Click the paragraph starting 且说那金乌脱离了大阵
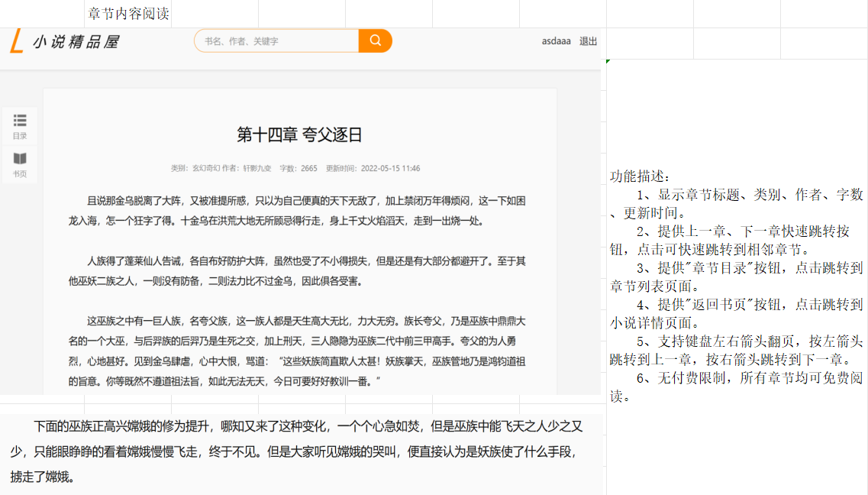The width and height of the screenshot is (868, 495). click(x=297, y=211)
